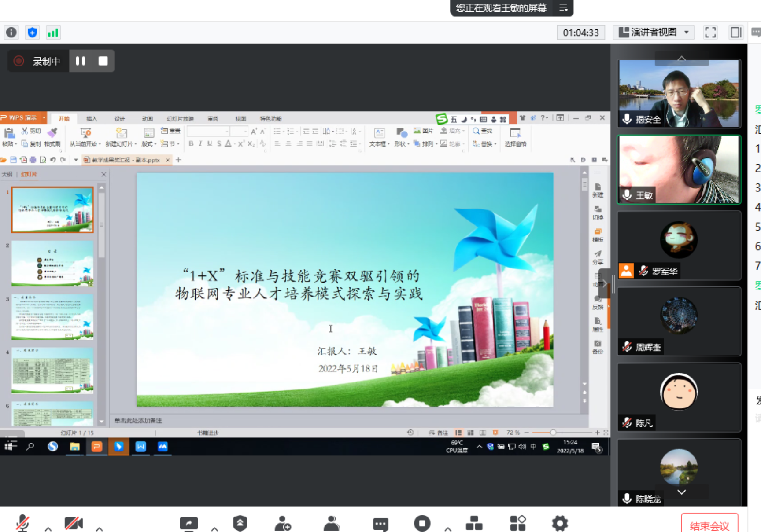Open 查找 (find) in WPS ribbon
Viewport: 761px width, 532px height.
[x=483, y=131]
